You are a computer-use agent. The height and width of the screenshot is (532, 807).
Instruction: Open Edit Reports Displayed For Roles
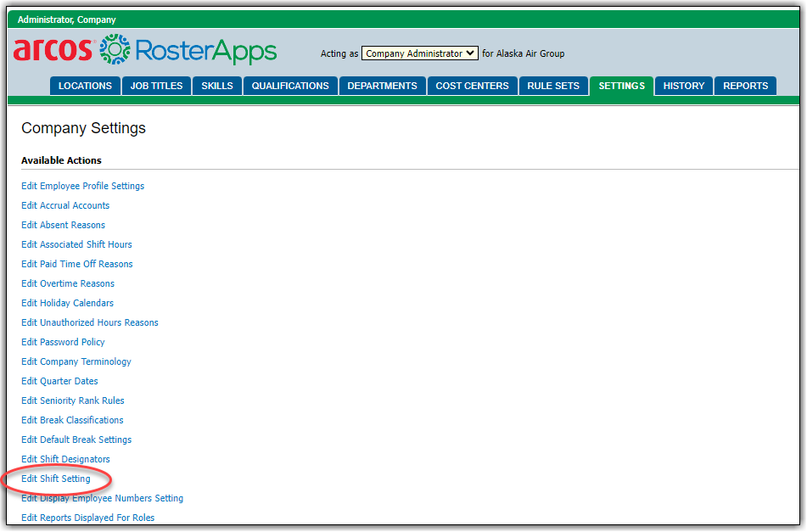(87, 518)
